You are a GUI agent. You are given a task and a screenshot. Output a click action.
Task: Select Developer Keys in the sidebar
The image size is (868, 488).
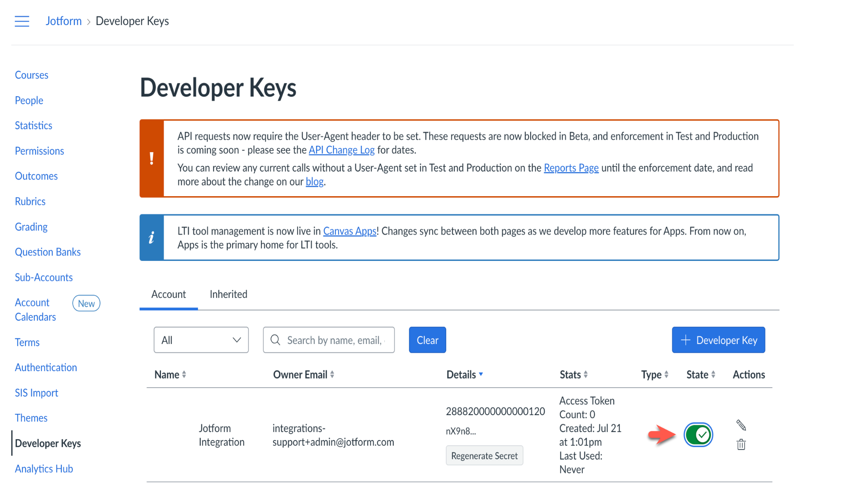coord(48,443)
